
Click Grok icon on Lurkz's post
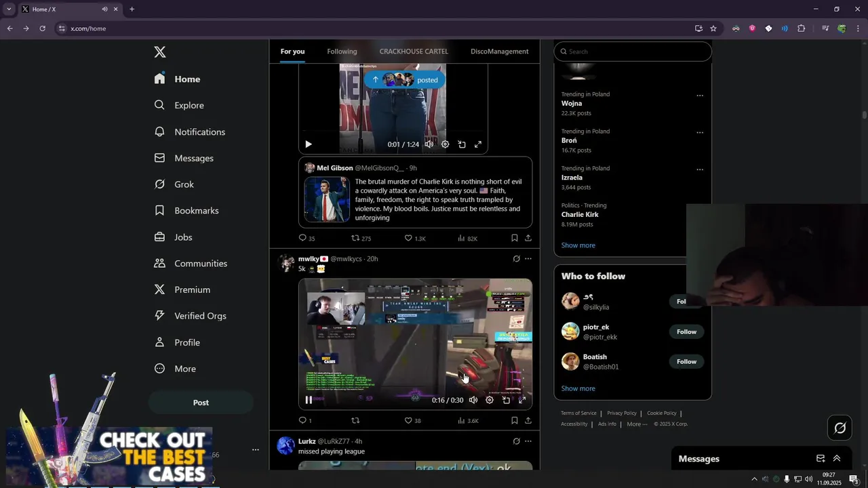click(516, 441)
